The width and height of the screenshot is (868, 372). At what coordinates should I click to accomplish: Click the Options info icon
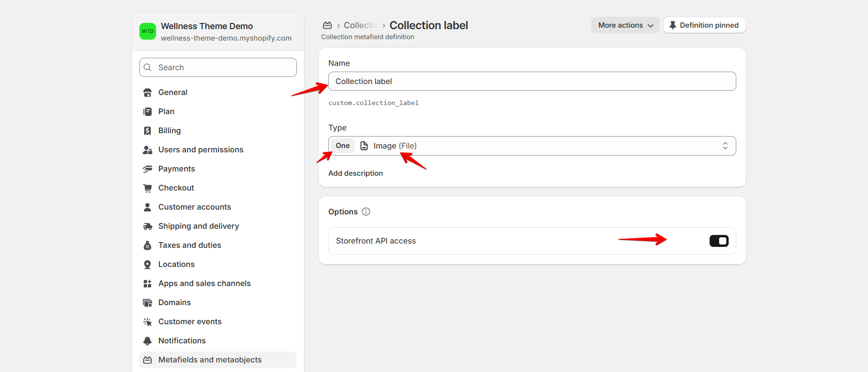[366, 212]
